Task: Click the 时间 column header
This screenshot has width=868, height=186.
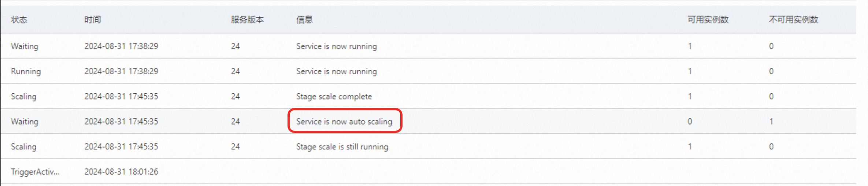Action: tap(92, 20)
